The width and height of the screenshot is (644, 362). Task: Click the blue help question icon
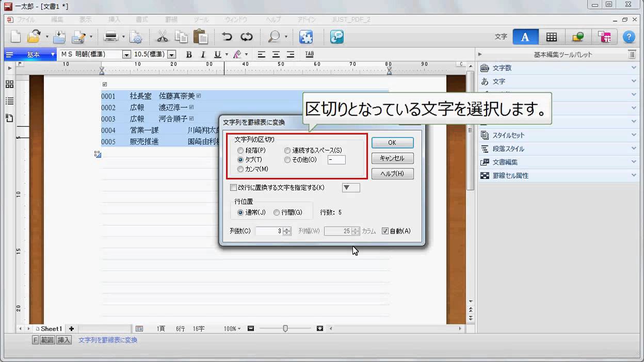click(629, 37)
